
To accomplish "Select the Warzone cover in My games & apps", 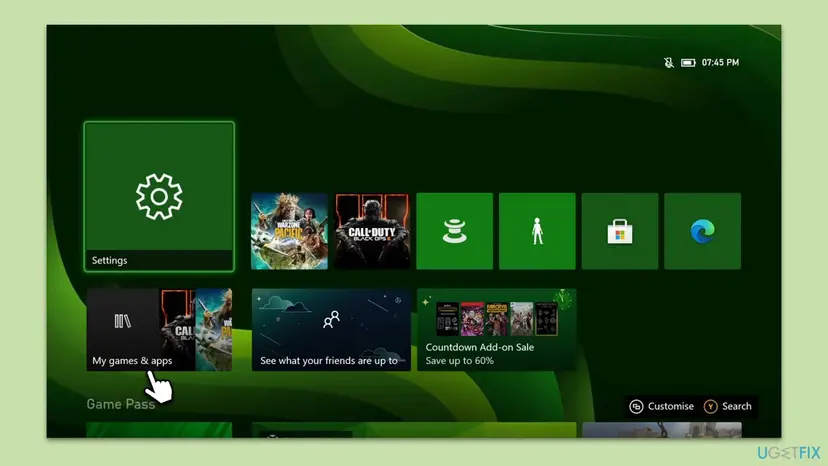I will (x=214, y=329).
